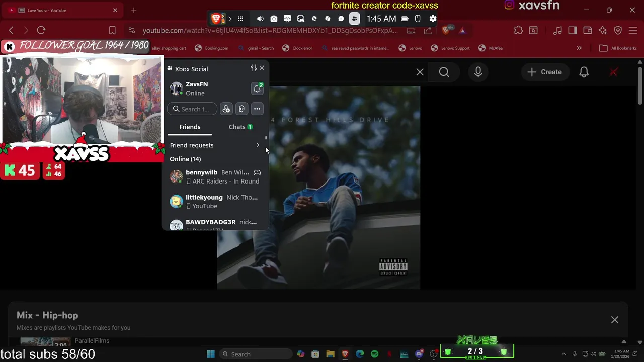Expand Game Bar chevron next to Brave icon
644x362 pixels.
[x=229, y=19]
